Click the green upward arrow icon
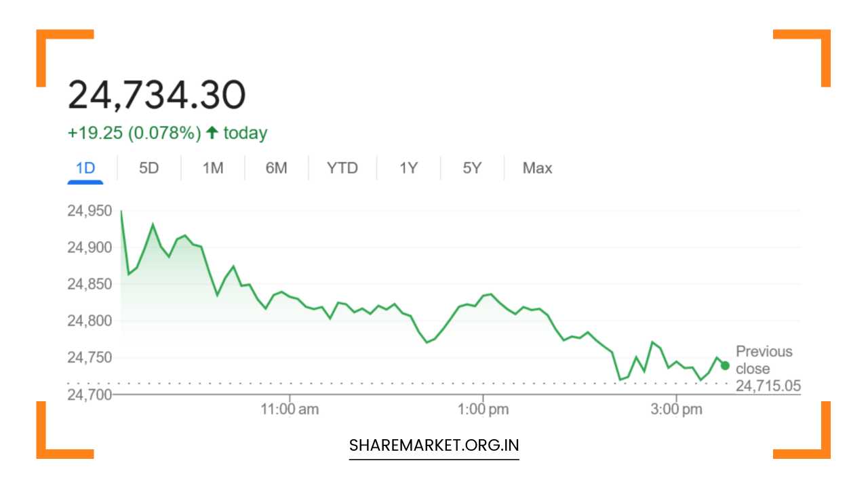 [x=211, y=131]
